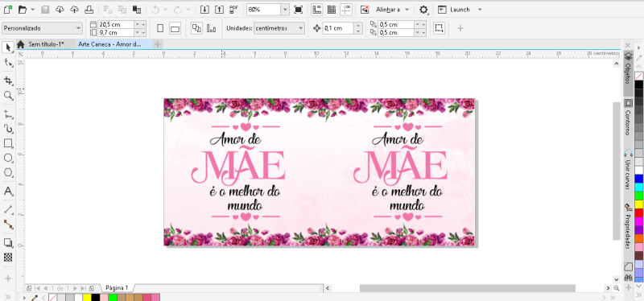Click the duplicate distance X field
Screen dimensions: 644x301
point(396,25)
